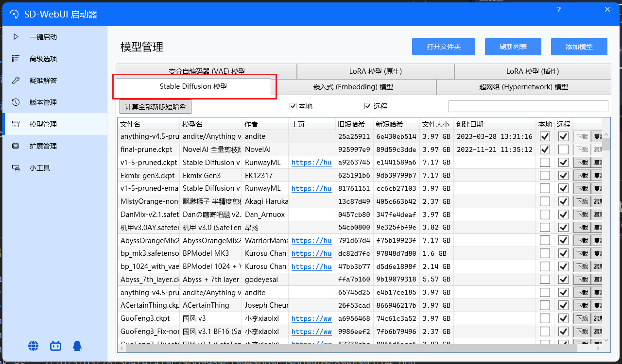The width and height of the screenshot is (622, 364).
Task: Select the Stable Diffusion 模型 tab
Action: 193,86
